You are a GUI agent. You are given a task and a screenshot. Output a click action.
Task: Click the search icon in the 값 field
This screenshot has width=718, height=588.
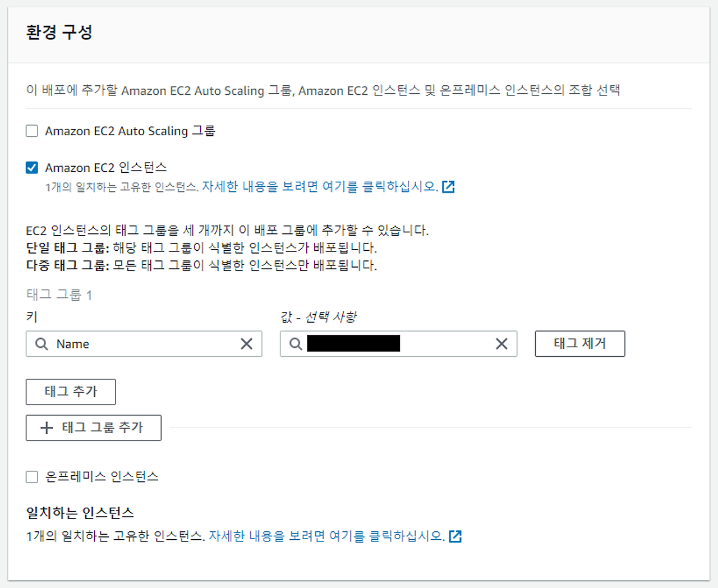[296, 343]
